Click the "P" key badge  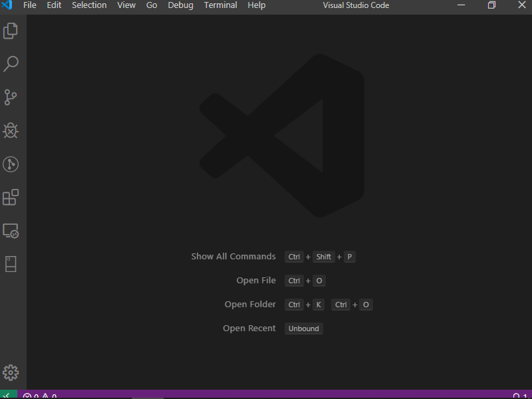(x=350, y=257)
